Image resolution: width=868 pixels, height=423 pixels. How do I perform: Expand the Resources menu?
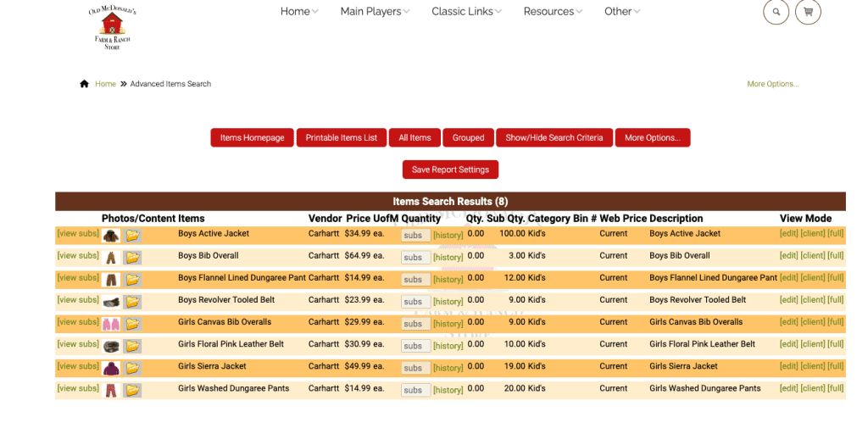553,11
